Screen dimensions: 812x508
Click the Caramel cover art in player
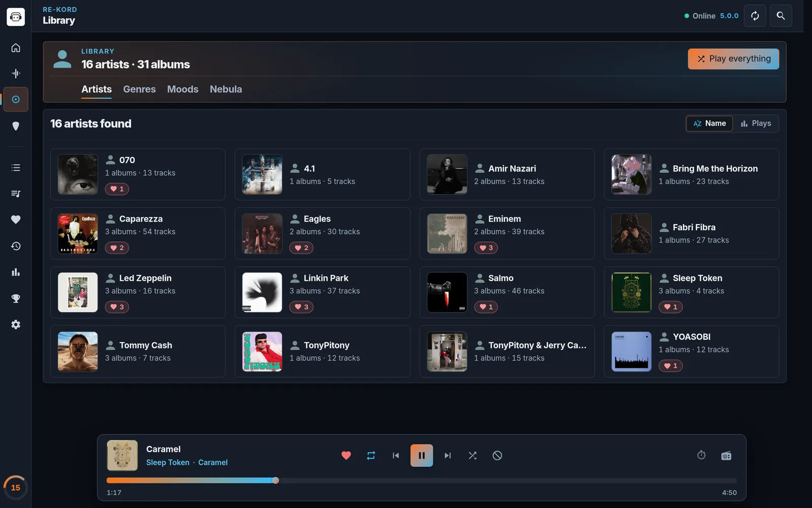point(122,456)
